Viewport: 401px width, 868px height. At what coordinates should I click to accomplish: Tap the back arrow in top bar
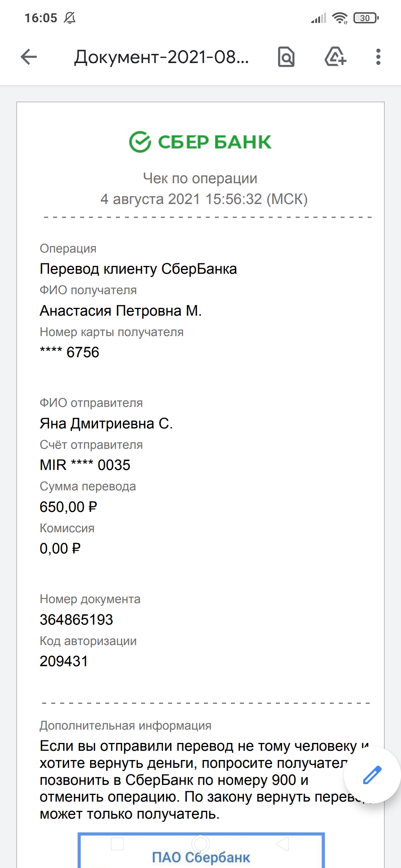(x=29, y=57)
